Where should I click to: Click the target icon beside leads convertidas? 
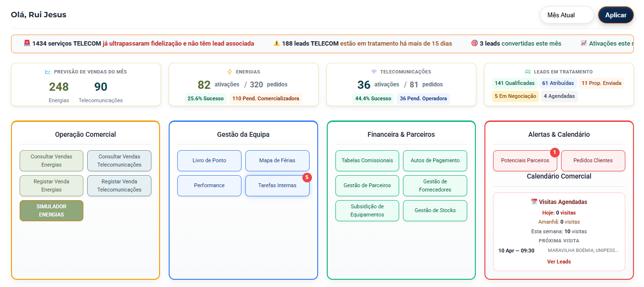[x=474, y=43]
